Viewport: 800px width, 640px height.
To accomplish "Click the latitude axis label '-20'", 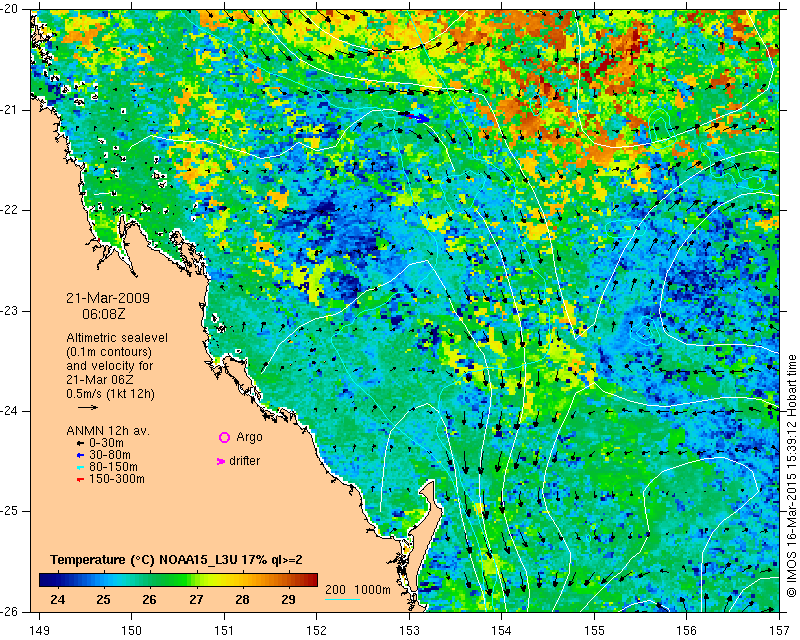I will [11, 10].
